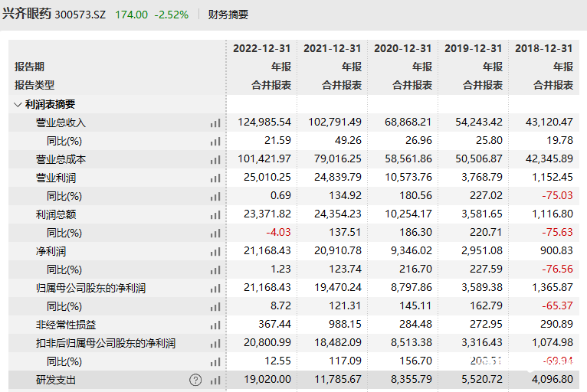Image resolution: width=587 pixels, height=392 pixels.
Task: Click total profit value 24,354.23
Action: pos(338,214)
